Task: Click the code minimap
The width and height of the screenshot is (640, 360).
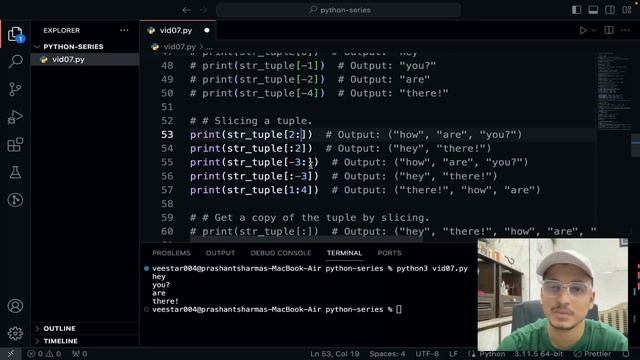Action: pos(613,92)
